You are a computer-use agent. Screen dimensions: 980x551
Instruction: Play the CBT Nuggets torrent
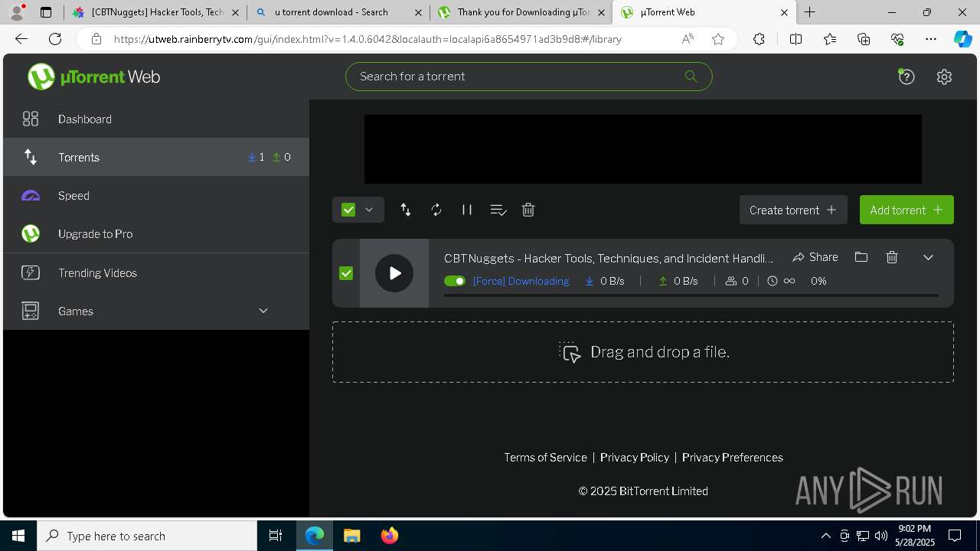(x=394, y=273)
